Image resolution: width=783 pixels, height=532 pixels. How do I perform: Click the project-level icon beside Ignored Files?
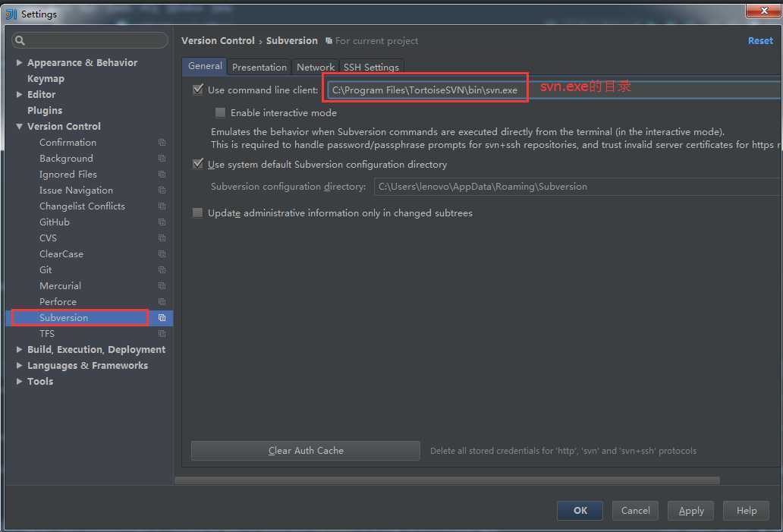coord(162,175)
